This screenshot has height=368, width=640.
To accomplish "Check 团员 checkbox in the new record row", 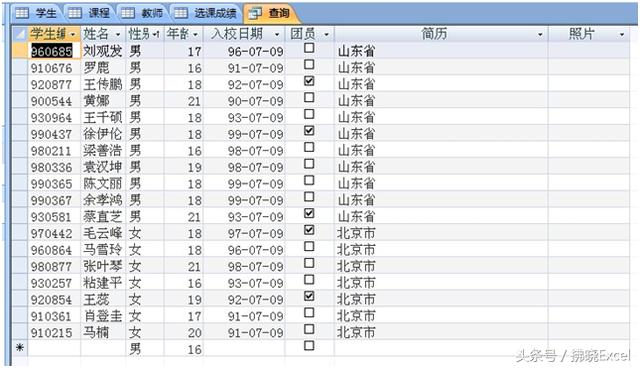I will pyautogui.click(x=309, y=346).
